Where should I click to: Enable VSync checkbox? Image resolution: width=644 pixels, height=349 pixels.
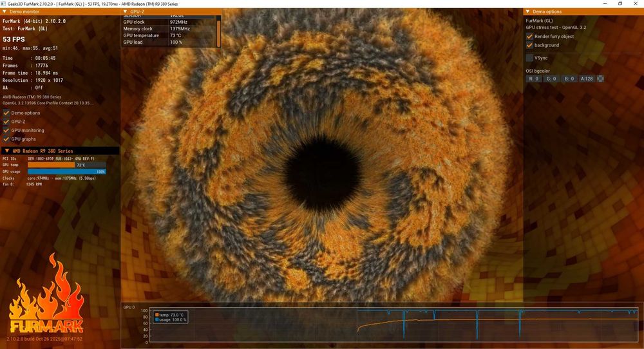[x=529, y=58]
